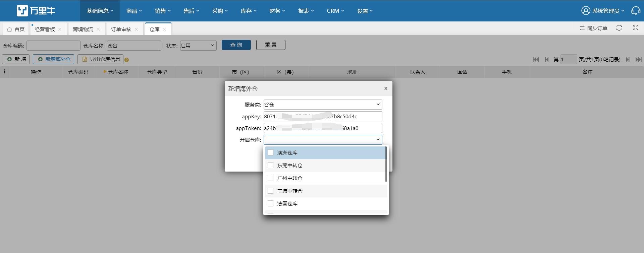Image resolution: width=644 pixels, height=253 pixels.
Task: Open the column settings dots icon
Action: 5,71
